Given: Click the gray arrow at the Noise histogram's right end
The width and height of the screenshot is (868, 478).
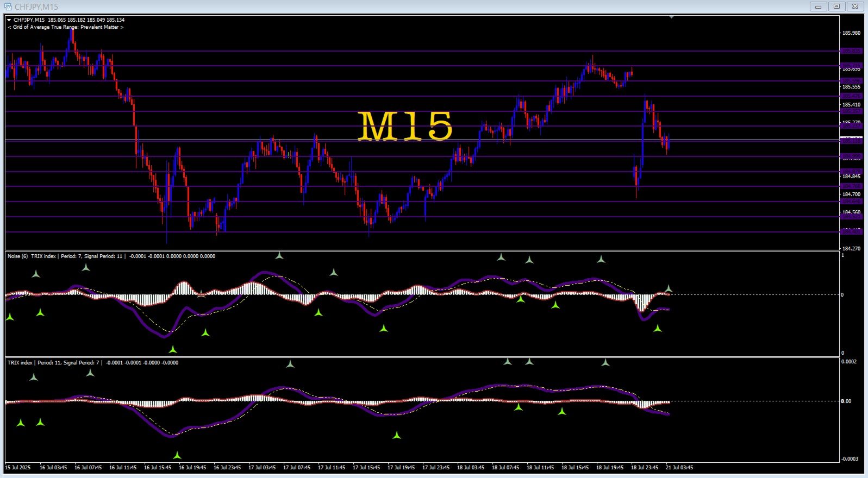Looking at the screenshot, I should coord(669,289).
